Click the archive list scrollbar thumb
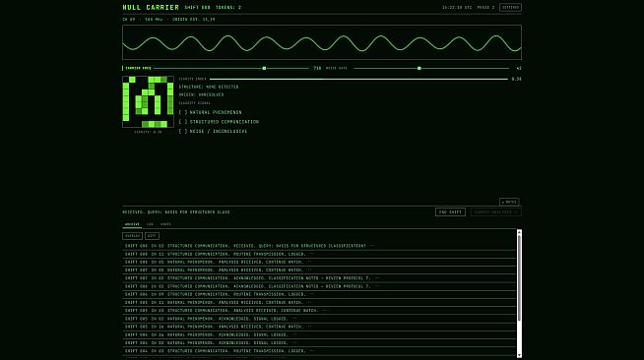The width and height of the screenshot is (644, 360). click(519, 278)
